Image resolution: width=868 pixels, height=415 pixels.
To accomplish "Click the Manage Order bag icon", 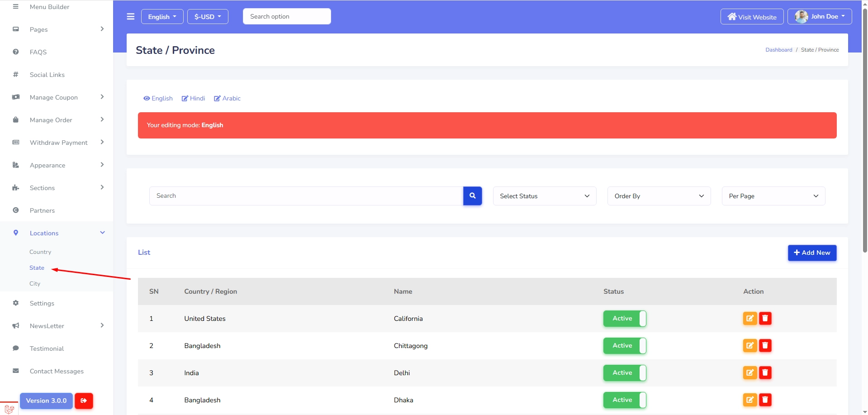I will coord(16,119).
